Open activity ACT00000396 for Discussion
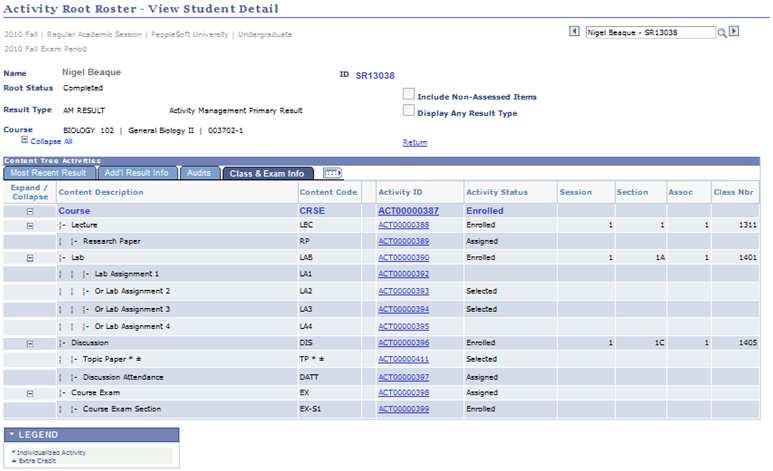 point(403,343)
